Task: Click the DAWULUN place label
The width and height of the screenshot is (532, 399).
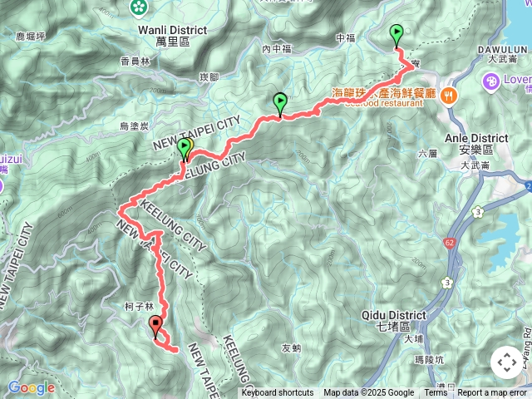Action: (x=502, y=54)
